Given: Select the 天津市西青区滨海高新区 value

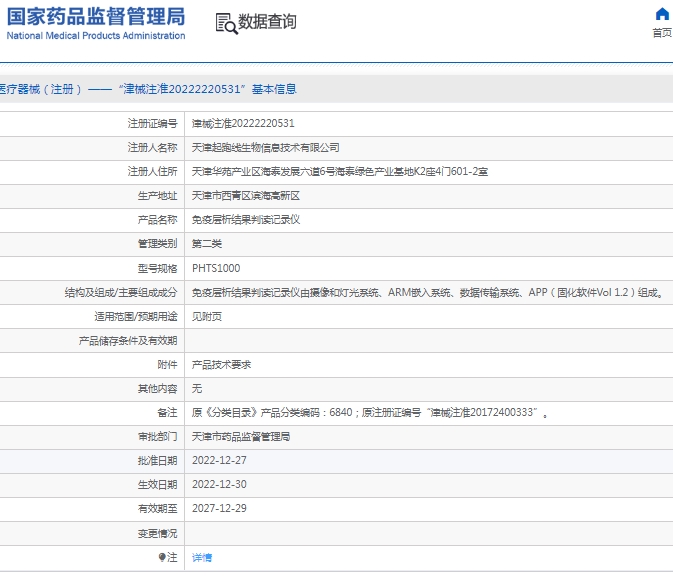Looking at the screenshot, I should 246,196.
